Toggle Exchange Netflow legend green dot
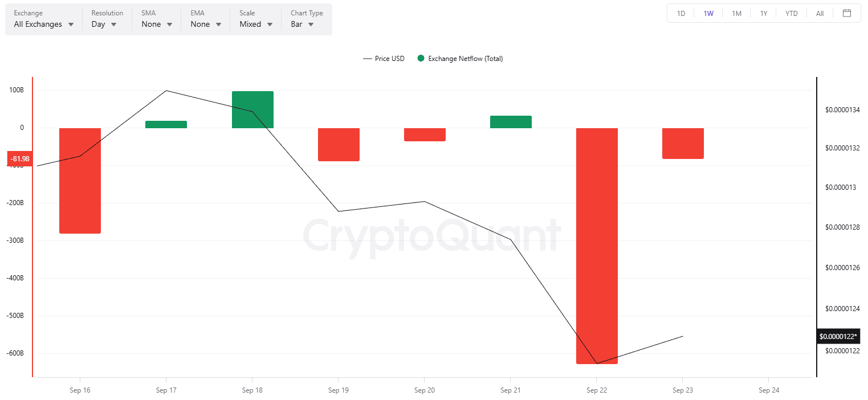The height and width of the screenshot is (400, 868). point(421,59)
